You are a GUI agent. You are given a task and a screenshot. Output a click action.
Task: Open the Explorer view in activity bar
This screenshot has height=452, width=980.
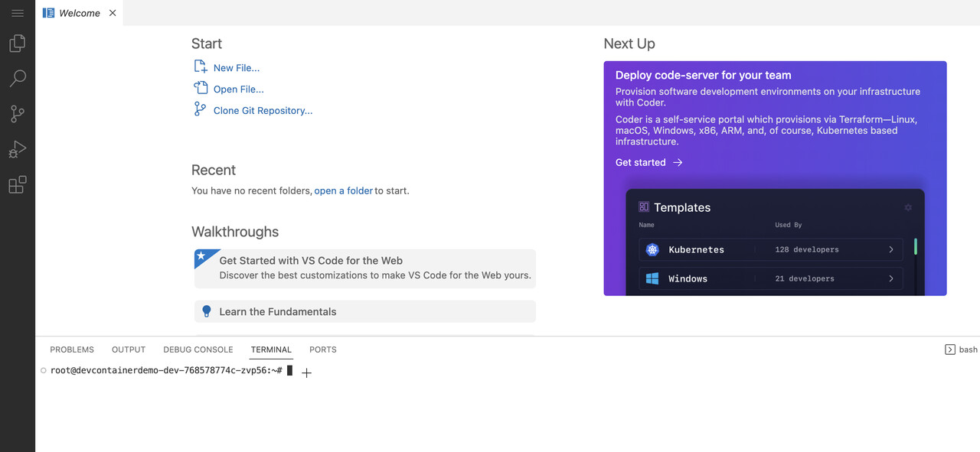pos(18,43)
